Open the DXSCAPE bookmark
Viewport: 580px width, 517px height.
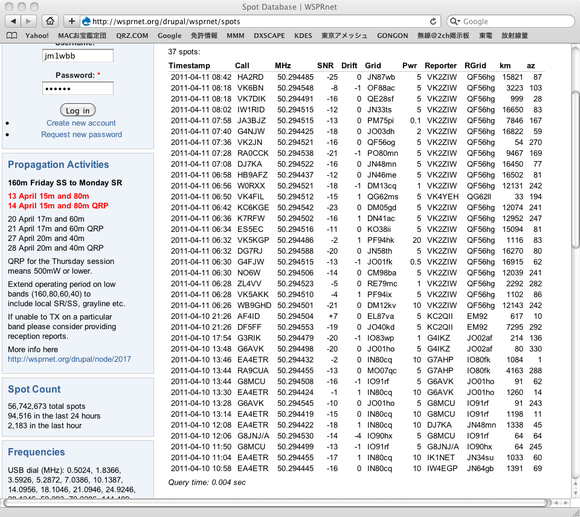(x=269, y=36)
